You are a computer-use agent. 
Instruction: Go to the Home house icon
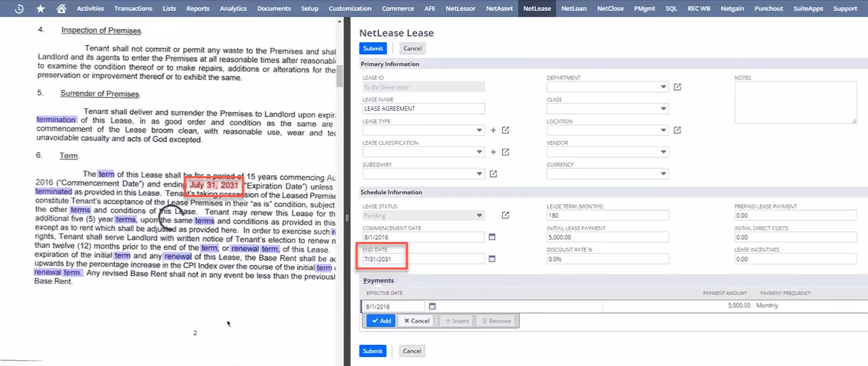[61, 8]
